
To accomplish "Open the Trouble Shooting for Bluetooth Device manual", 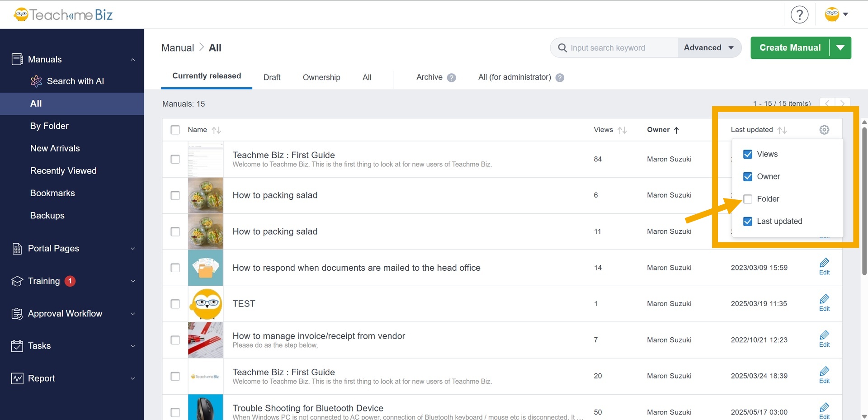I will pos(307,408).
